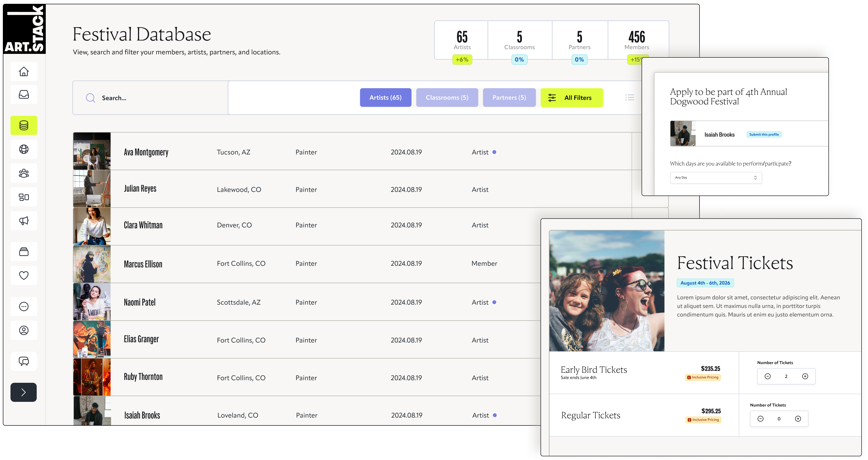
Task: Select the Clara Whitman name
Action: coord(143,225)
